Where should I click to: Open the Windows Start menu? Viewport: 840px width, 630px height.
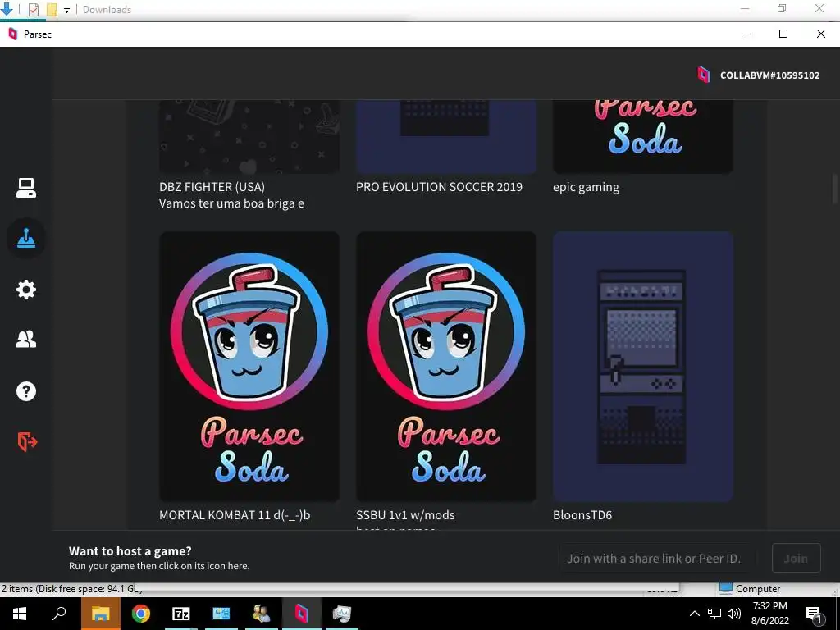20,614
